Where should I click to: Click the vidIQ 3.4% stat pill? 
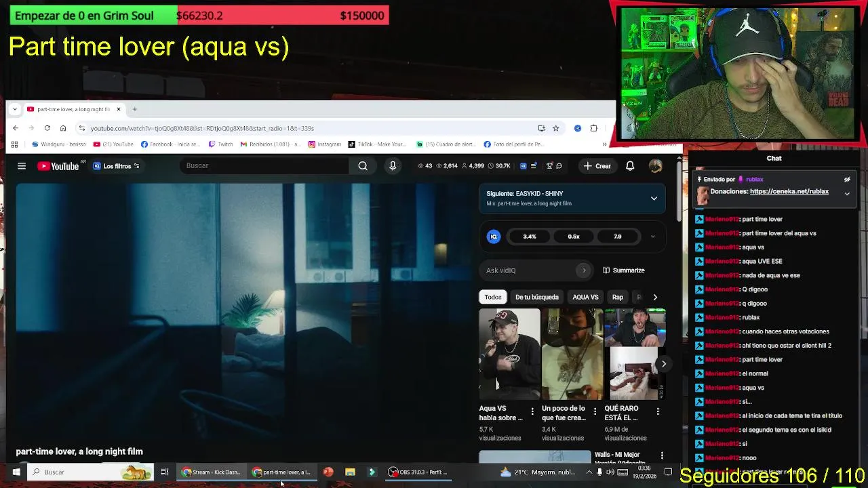coord(530,237)
